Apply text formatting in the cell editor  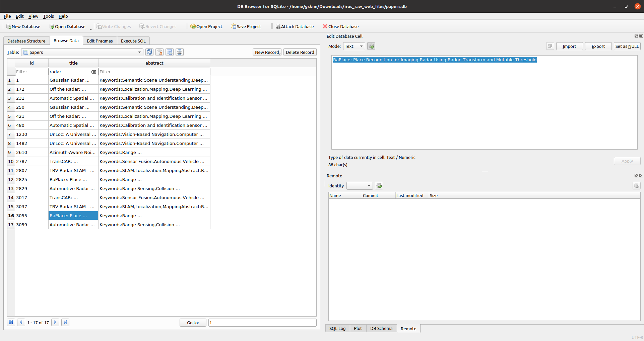point(371,46)
